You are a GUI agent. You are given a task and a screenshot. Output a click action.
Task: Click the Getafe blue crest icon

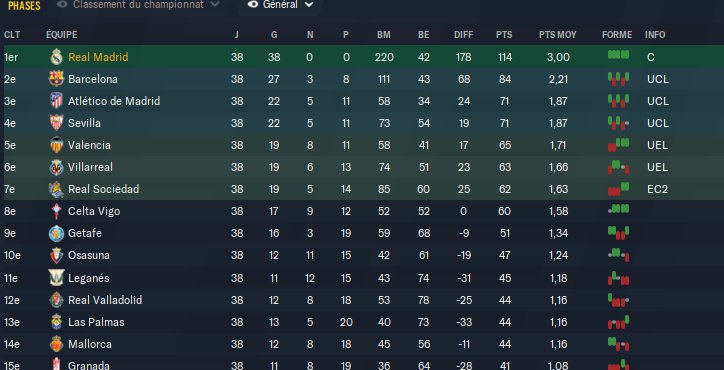coord(56,233)
